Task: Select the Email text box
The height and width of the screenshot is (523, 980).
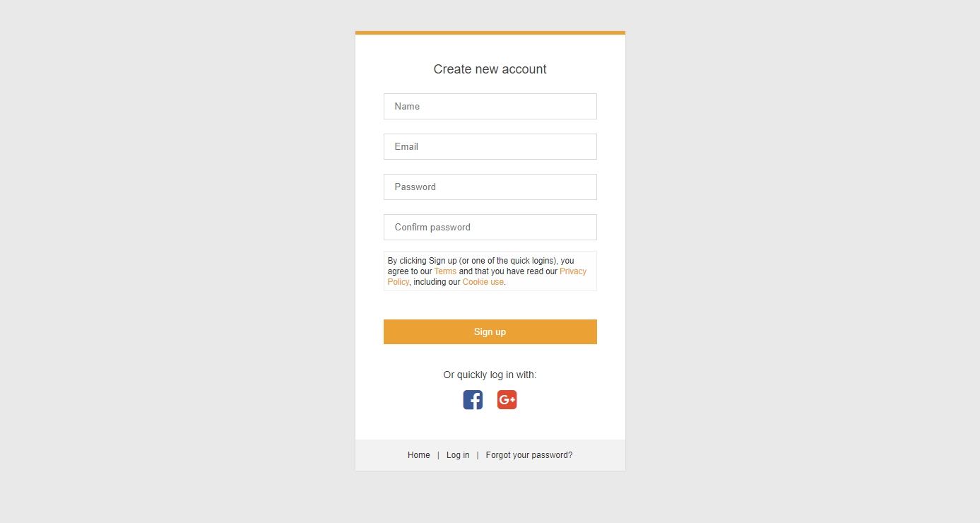Action: [490, 146]
